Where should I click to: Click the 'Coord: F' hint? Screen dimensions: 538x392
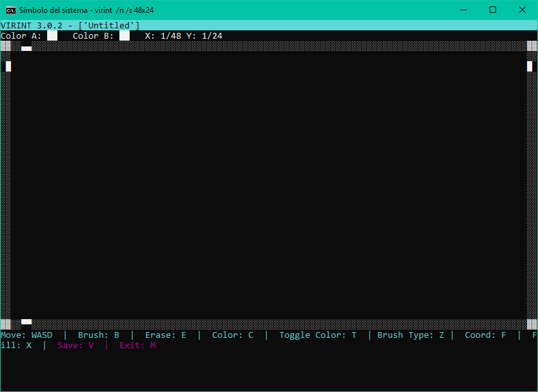(x=486, y=335)
